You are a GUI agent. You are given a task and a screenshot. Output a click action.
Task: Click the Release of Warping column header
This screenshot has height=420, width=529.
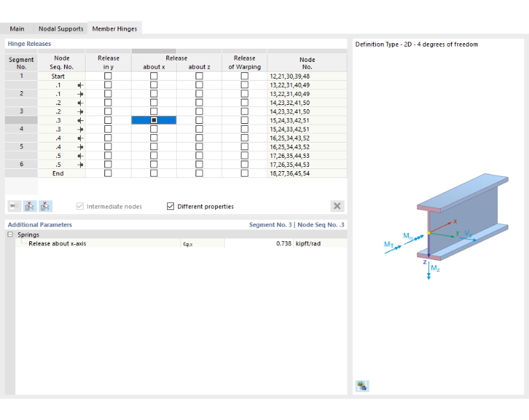244,63
